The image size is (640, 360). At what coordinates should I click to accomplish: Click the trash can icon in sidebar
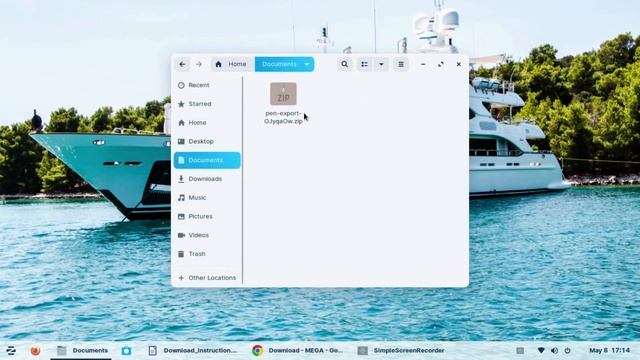pos(181,254)
